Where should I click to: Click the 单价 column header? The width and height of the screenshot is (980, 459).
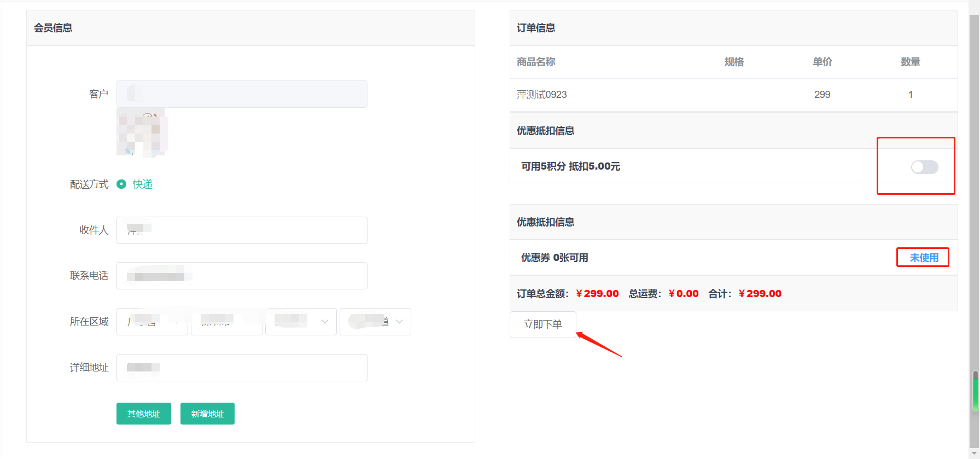[822, 62]
